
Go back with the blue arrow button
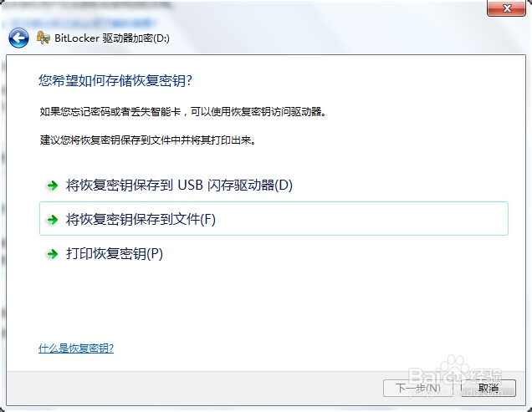coord(18,38)
